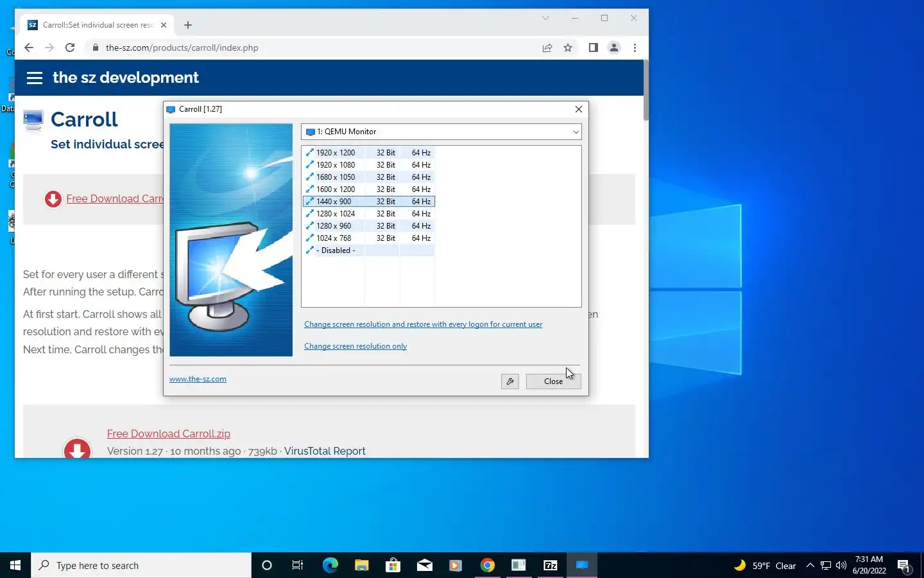
Task: Open www.the-sz.com link in Carroll dialog
Action: click(x=198, y=379)
